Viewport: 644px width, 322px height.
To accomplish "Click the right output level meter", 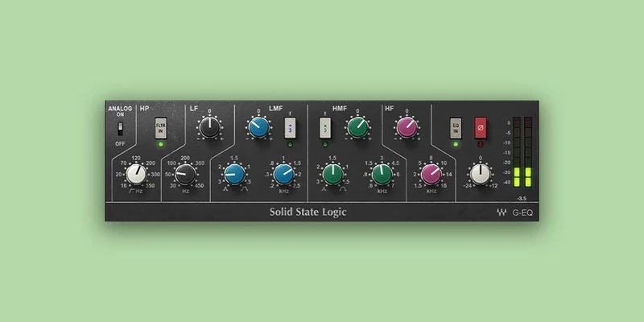I will tap(528, 152).
